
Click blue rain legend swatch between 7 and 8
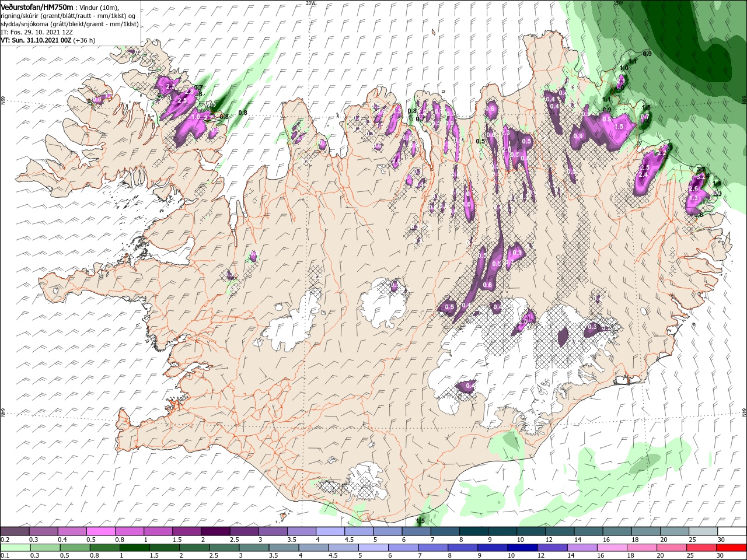pos(433,548)
